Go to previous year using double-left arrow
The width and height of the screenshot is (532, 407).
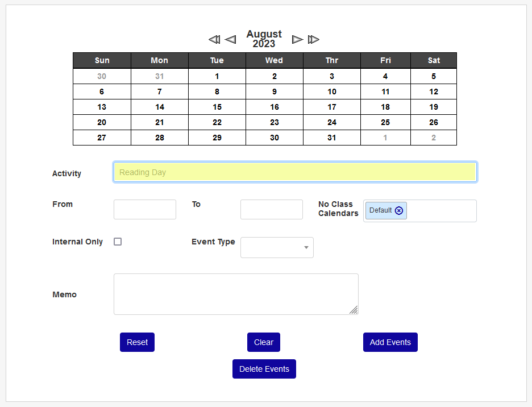click(214, 39)
